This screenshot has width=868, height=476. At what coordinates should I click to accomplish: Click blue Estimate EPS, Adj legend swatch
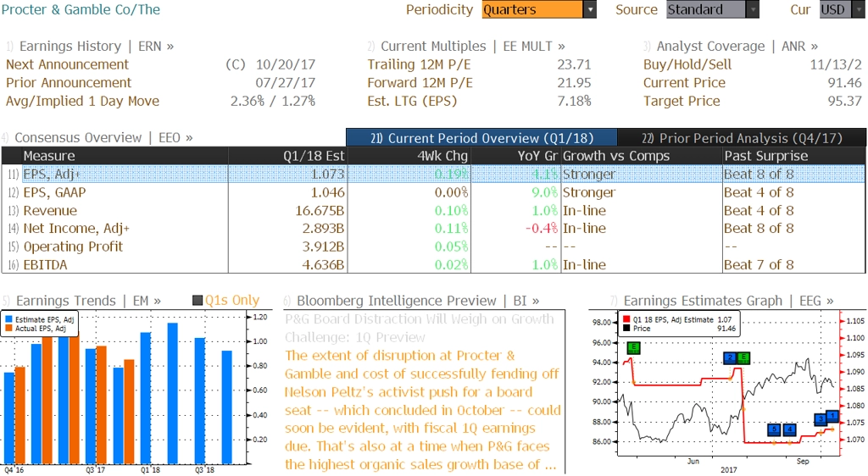pyautogui.click(x=8, y=319)
